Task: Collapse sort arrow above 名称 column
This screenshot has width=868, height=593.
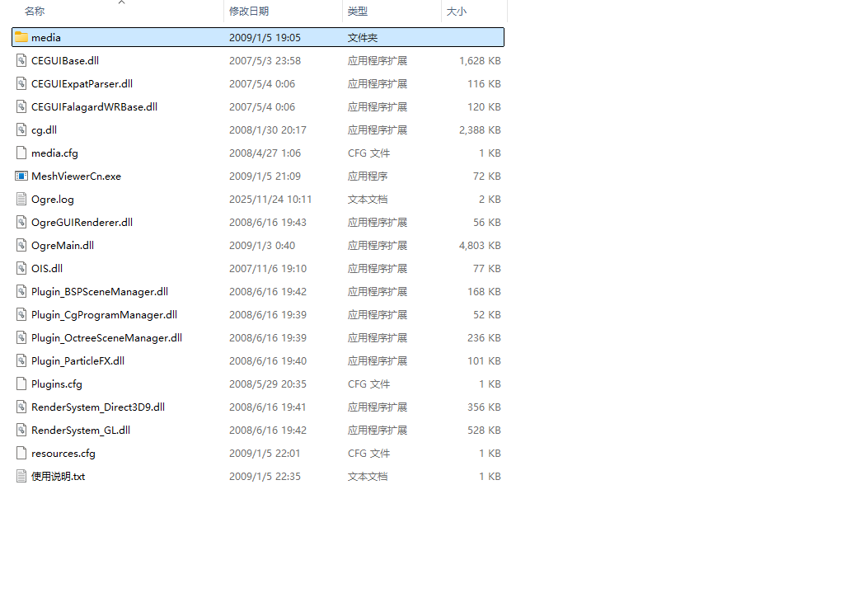Action: pos(121,2)
